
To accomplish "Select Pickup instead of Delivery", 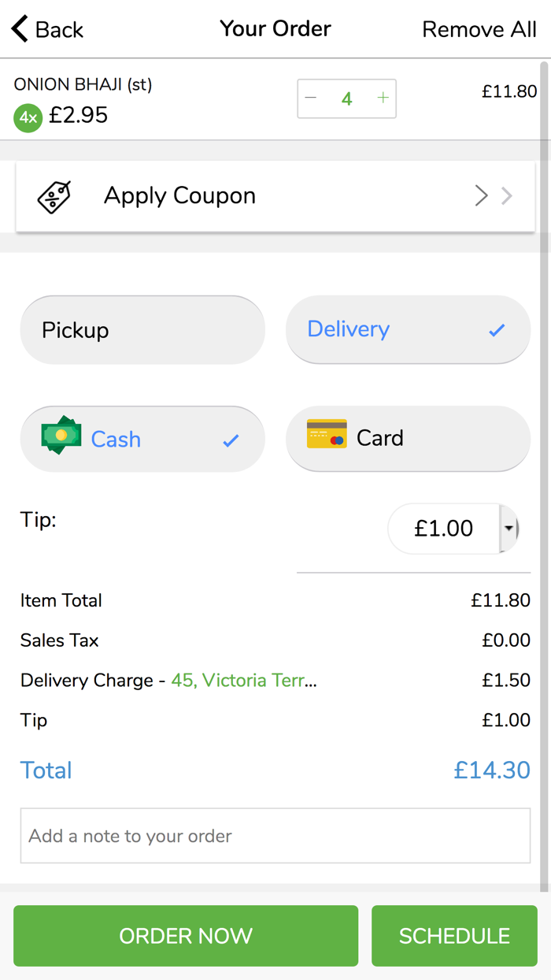I will click(x=142, y=330).
